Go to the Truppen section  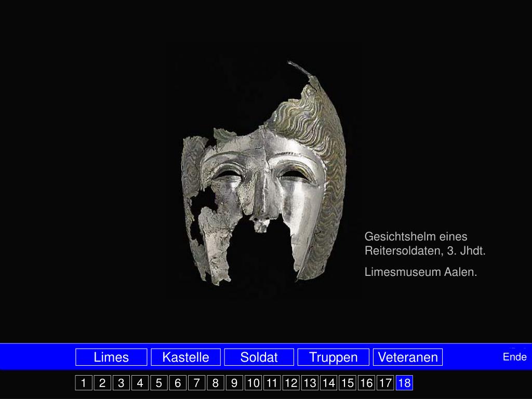[333, 357]
